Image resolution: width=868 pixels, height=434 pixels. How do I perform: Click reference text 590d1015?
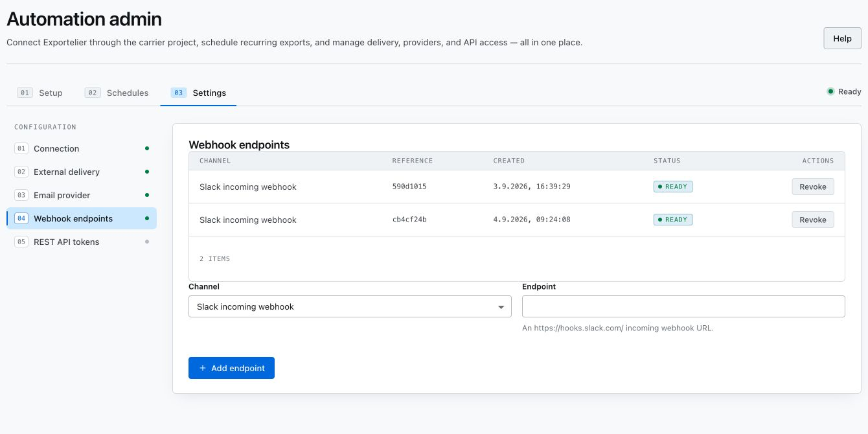[x=409, y=187]
